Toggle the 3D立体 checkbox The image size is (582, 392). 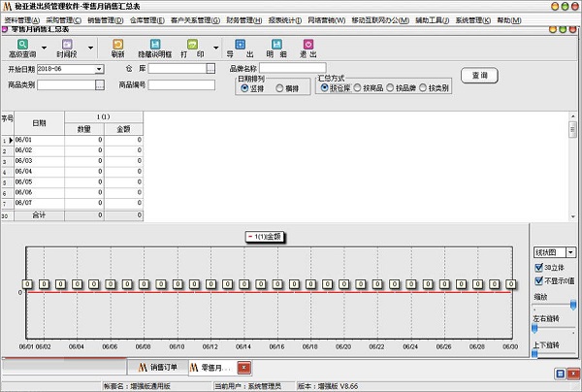coord(539,267)
